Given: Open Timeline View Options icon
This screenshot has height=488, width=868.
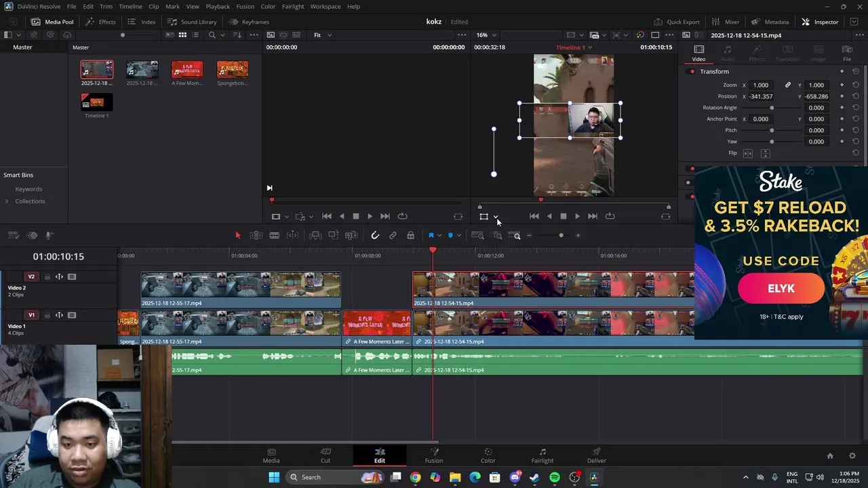Looking at the screenshot, I should pos(13,235).
